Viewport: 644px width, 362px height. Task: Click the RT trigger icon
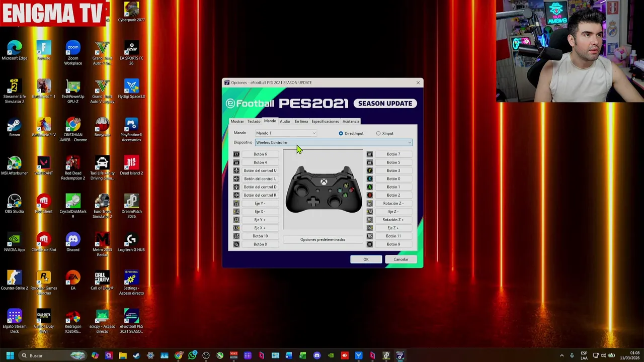[370, 154]
